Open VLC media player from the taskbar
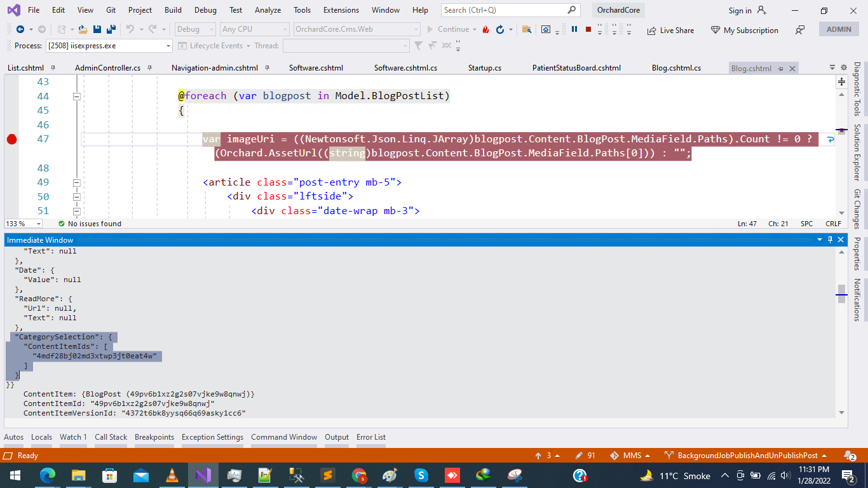This screenshot has width=868, height=488. (x=172, y=475)
